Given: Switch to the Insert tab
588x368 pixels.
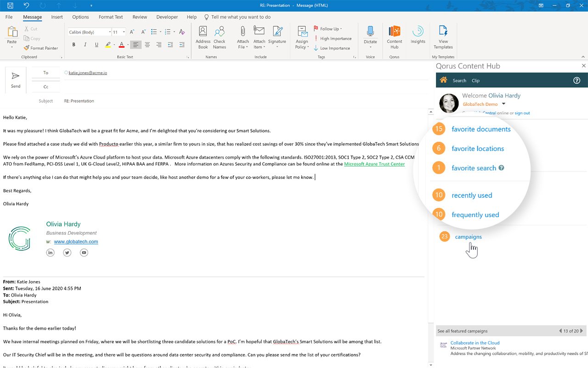Looking at the screenshot, I should coord(57,17).
